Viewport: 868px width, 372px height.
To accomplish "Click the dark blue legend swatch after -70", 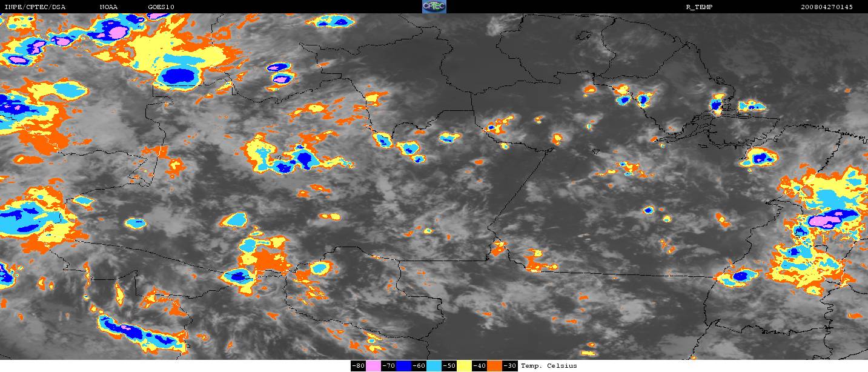I will click(403, 366).
